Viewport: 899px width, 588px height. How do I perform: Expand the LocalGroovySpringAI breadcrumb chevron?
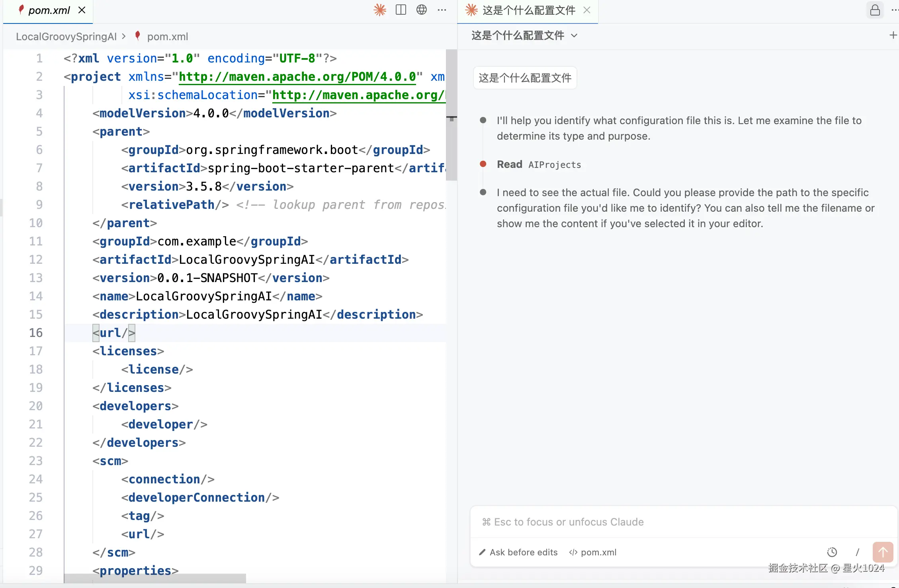(x=124, y=36)
